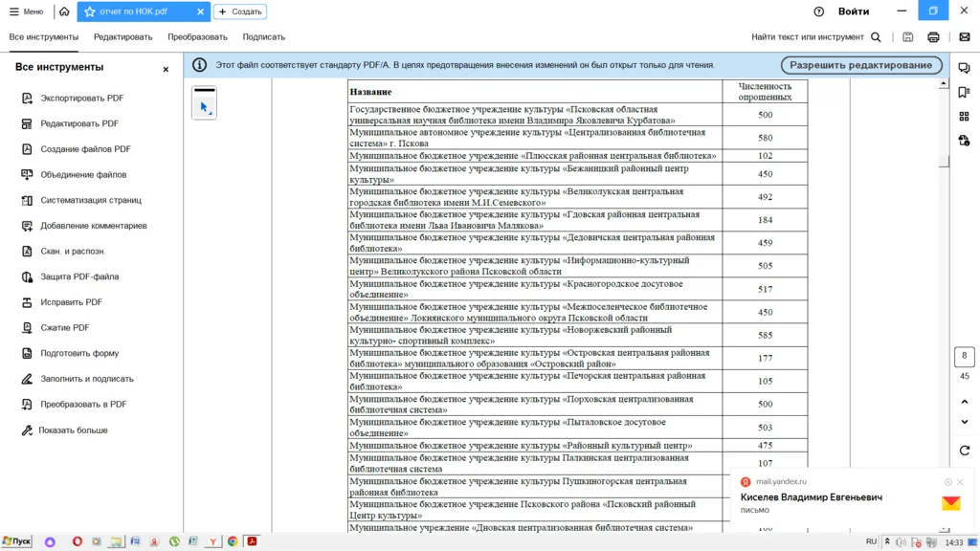Expand the Показать больше tools list
The height and width of the screenshot is (551, 980).
coord(73,430)
